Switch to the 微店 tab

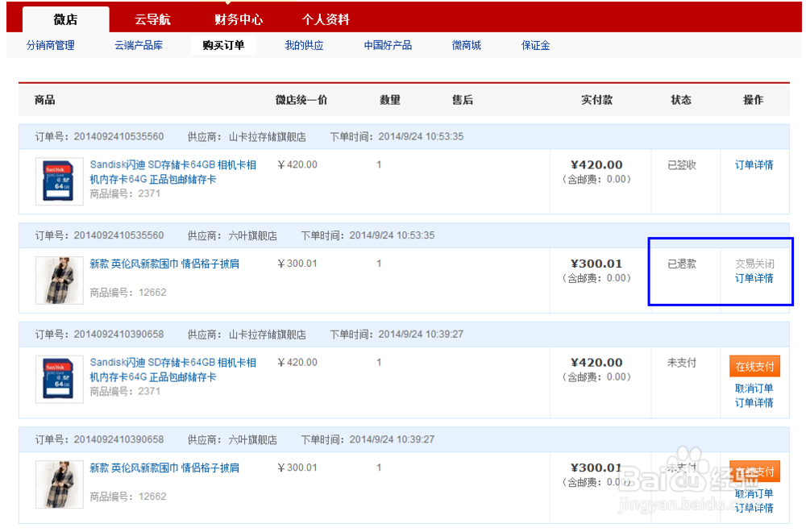click(65, 19)
